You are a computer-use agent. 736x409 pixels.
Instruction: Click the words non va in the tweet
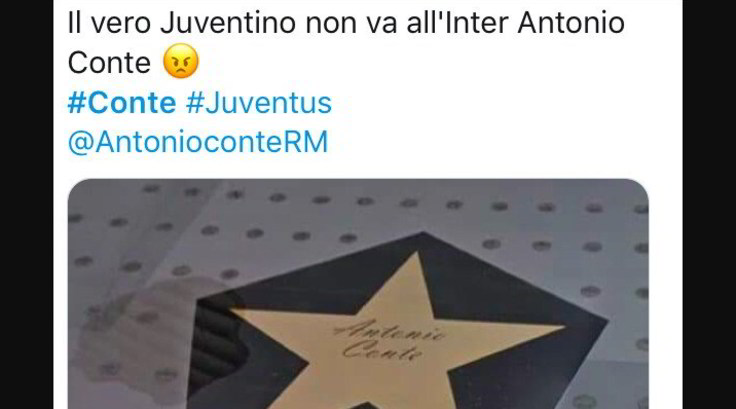(x=351, y=23)
